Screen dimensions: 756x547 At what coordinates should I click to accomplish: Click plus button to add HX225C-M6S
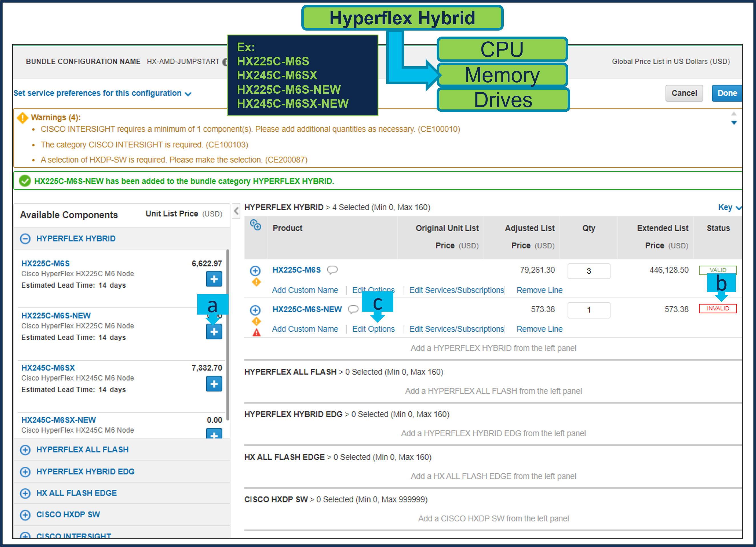214,279
